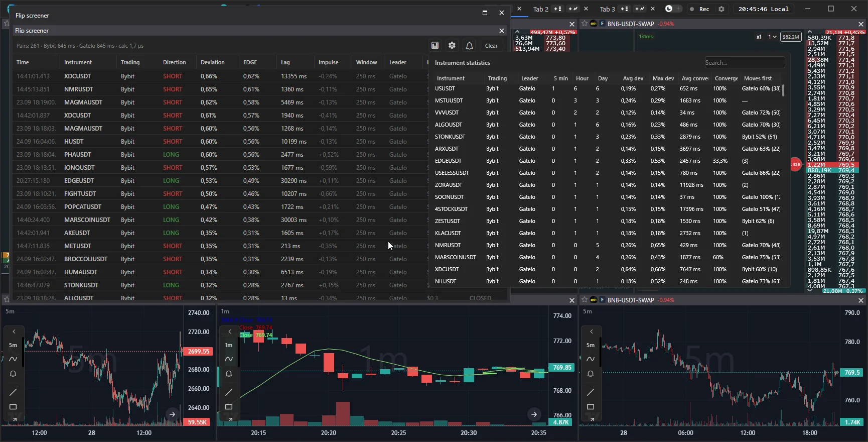Click the alerts bell in Flip screener toolbar
Screen dimensions: 868x442
(x=469, y=46)
